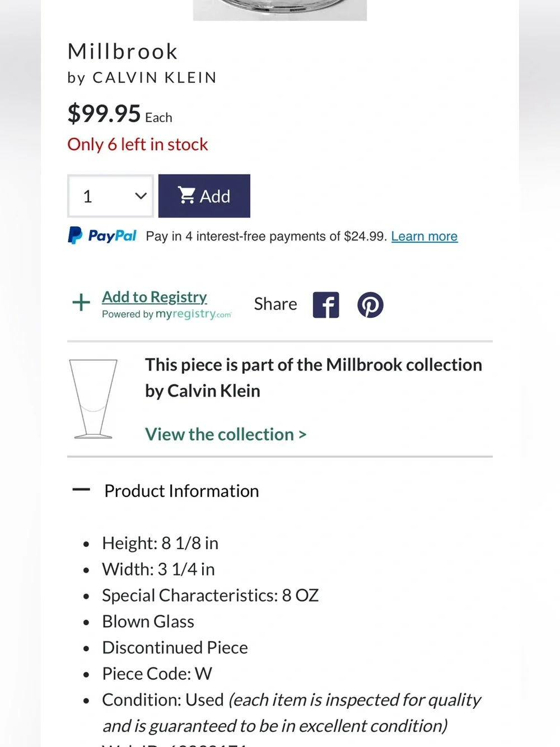The width and height of the screenshot is (560, 747).
Task: Click the Share label
Action: [x=276, y=304]
